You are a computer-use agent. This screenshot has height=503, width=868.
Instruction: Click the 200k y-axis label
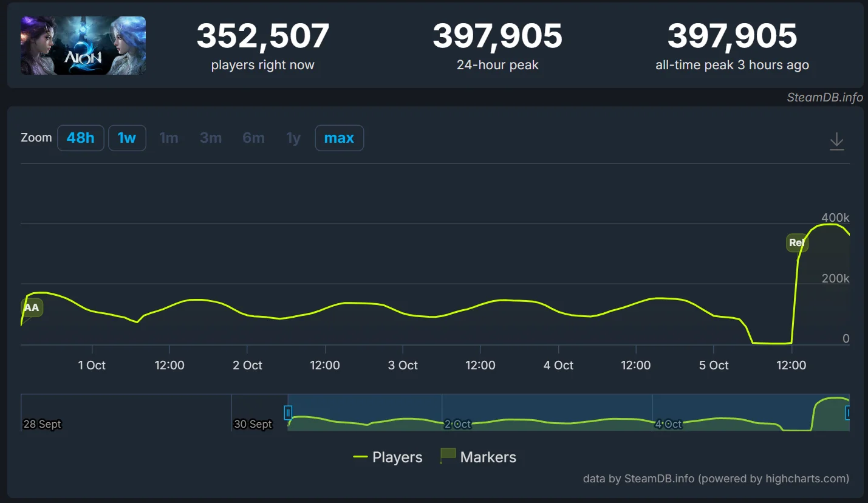[835, 278]
